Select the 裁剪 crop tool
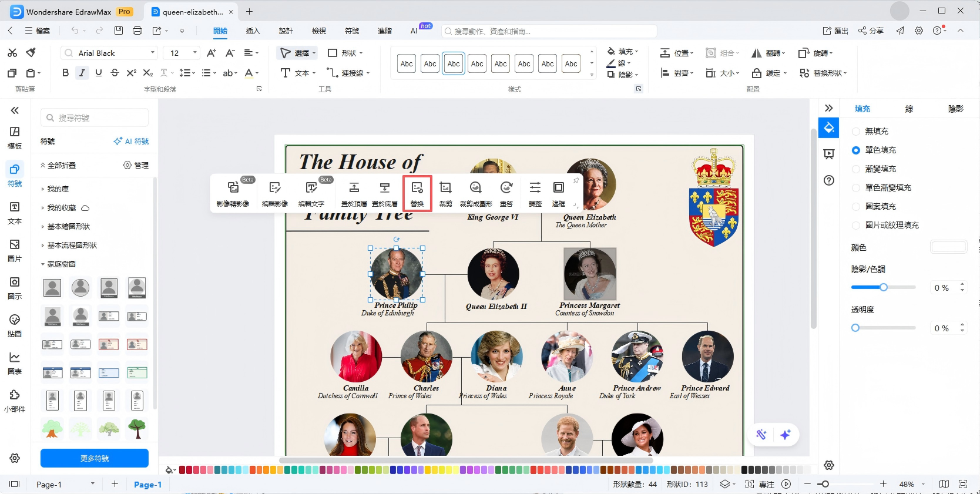 (x=445, y=193)
